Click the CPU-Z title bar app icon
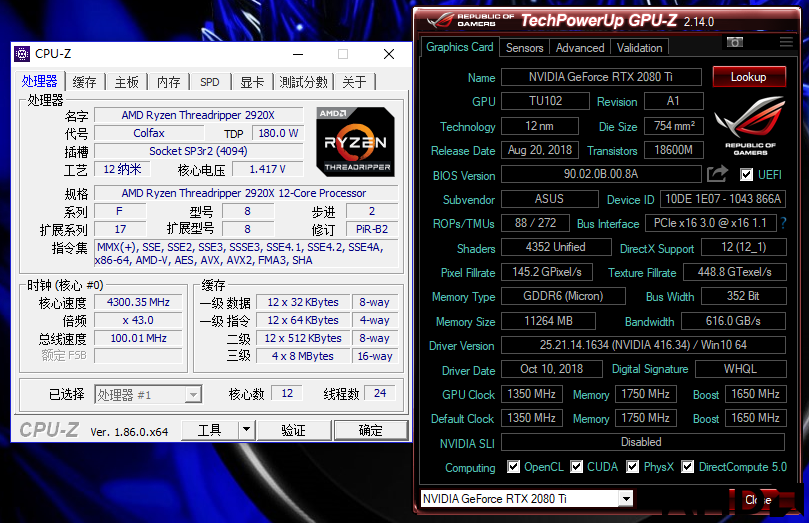Screen dimensions: 809x523 [22, 54]
